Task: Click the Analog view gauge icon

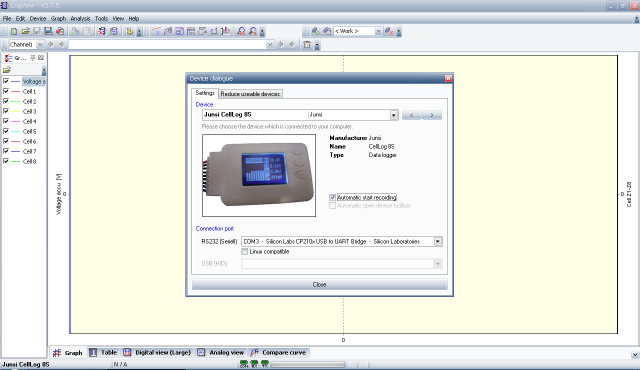Action: click(201, 352)
